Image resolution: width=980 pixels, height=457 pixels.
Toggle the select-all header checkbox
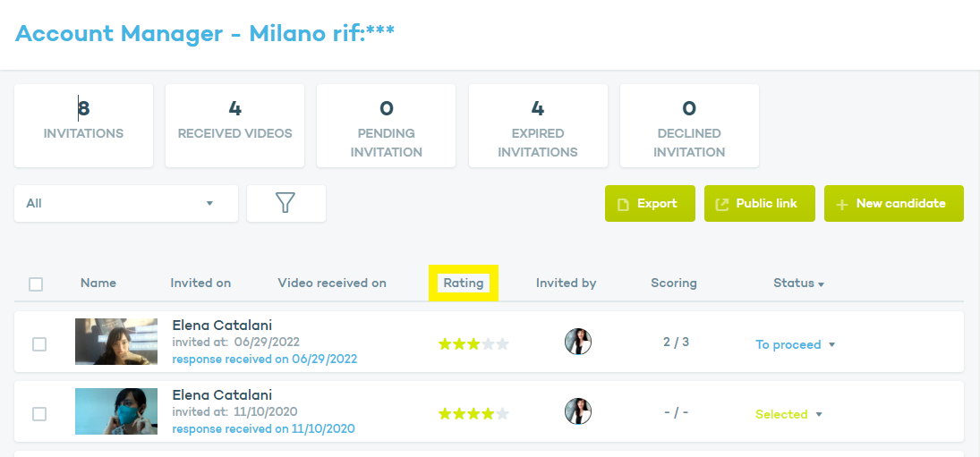36,284
